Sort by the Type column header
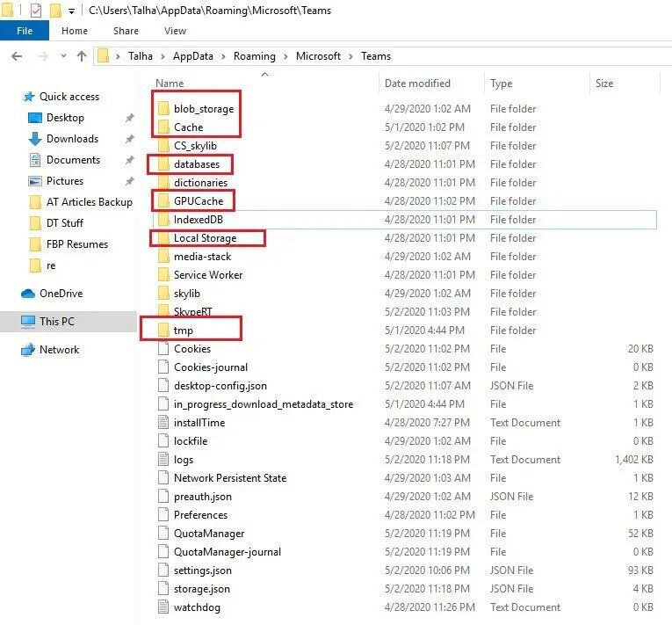672x625 pixels. [501, 84]
